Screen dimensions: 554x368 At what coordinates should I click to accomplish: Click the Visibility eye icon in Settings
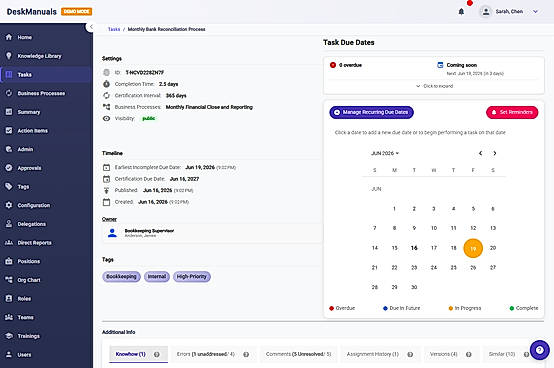pos(106,118)
